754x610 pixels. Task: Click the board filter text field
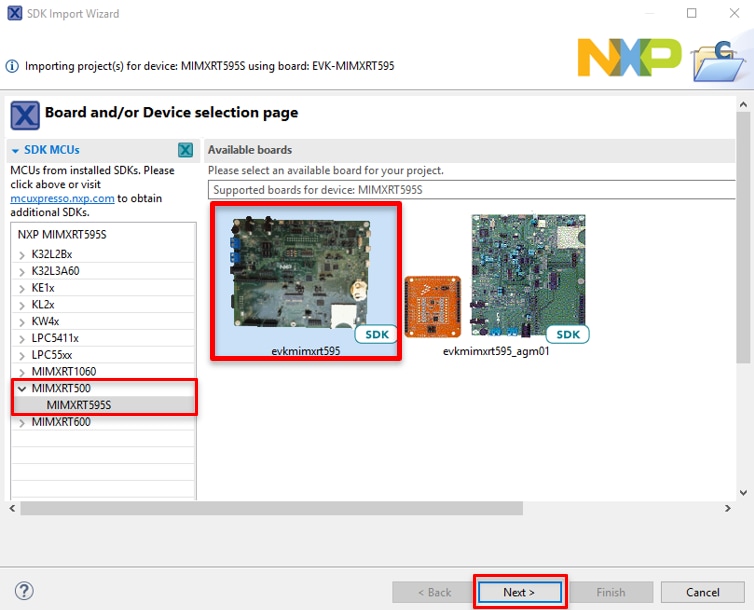[470, 189]
